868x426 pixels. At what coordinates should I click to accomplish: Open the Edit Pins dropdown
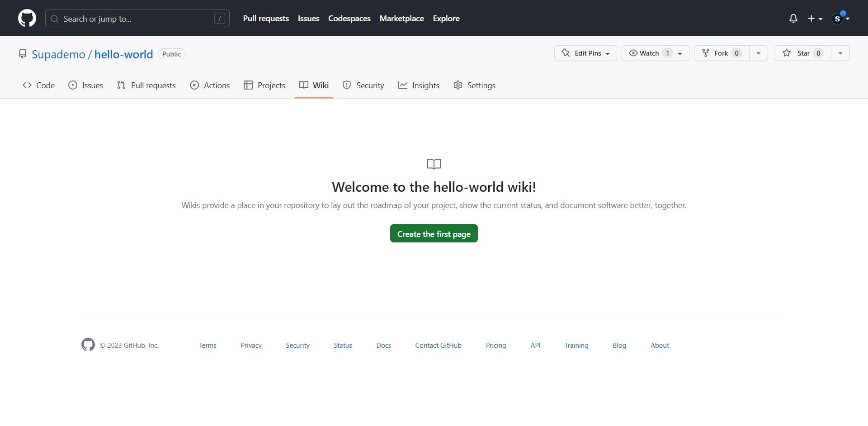click(585, 53)
